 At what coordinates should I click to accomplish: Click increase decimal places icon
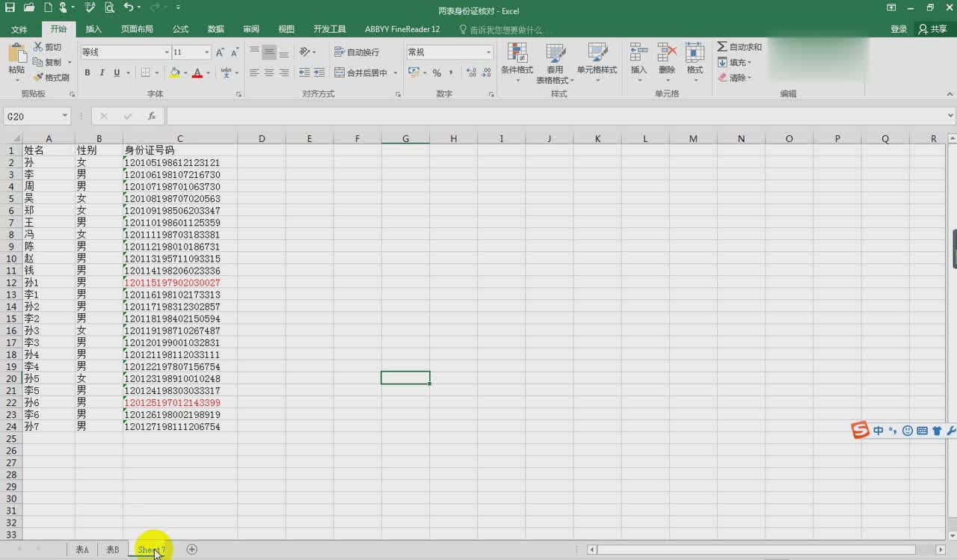[471, 73]
